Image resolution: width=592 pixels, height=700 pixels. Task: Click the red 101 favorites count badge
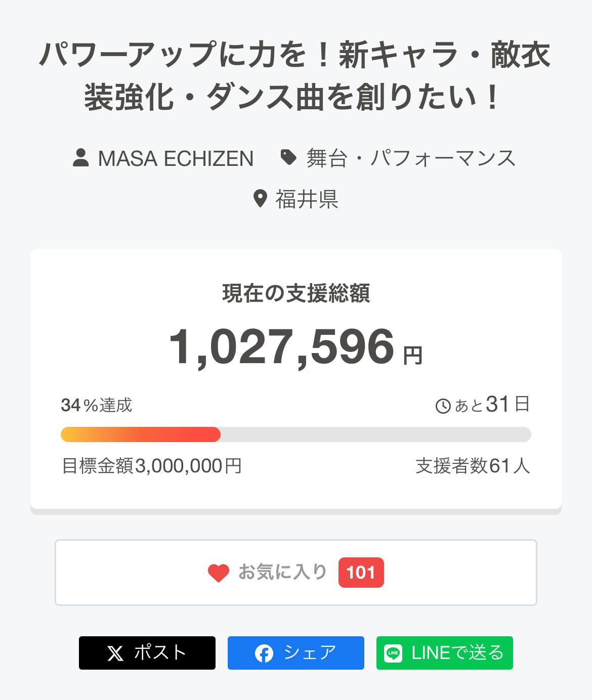(361, 573)
